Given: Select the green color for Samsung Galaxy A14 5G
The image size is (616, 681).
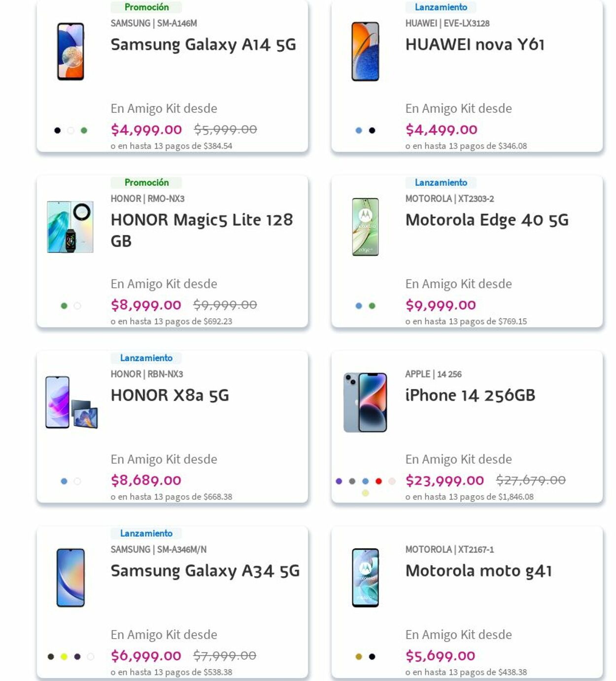Looking at the screenshot, I should 84,131.
